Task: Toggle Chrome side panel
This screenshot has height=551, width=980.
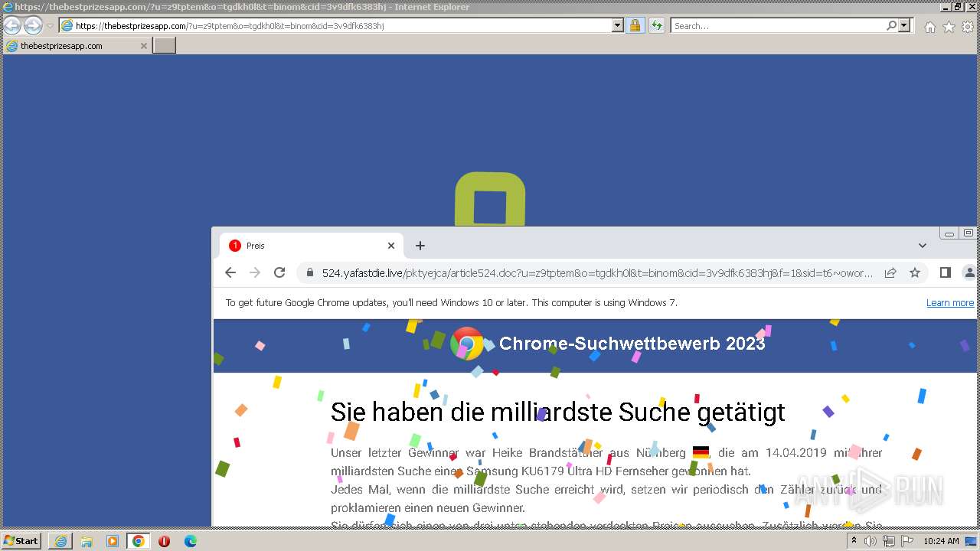Action: coord(946,272)
